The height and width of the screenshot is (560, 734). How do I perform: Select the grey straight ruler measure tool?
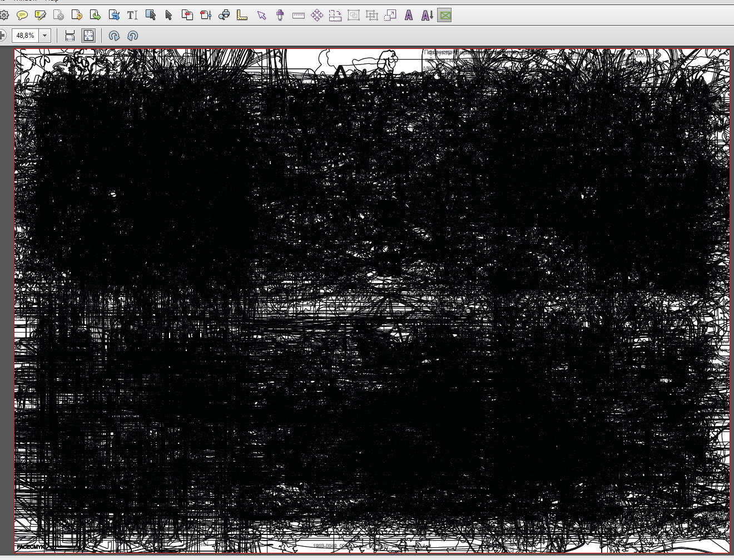[x=299, y=16]
